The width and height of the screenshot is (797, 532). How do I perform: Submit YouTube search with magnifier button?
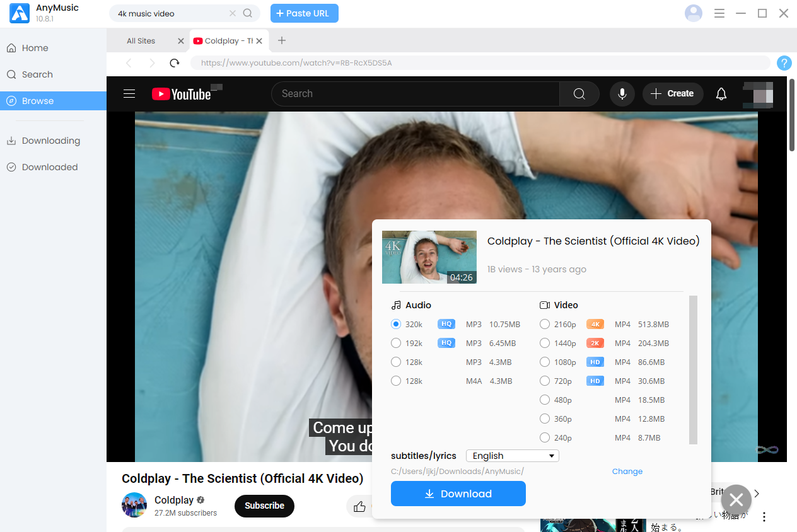pyautogui.click(x=579, y=94)
